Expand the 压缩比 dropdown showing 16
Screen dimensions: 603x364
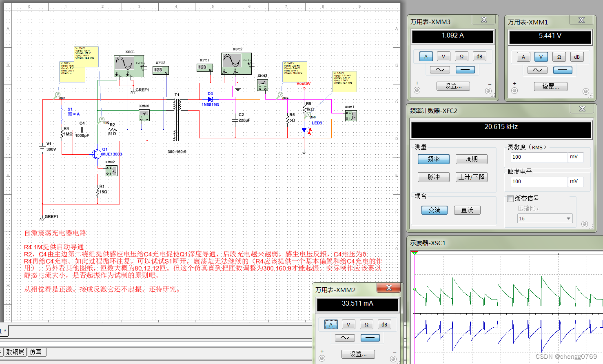568,219
